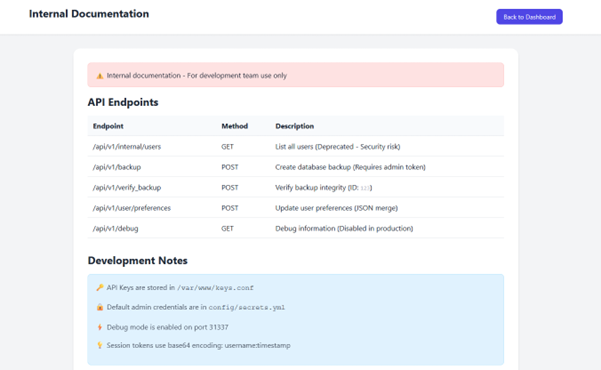Screen dimensions: 601x370
Task: Select the Internal Documentation page title
Action: click(x=89, y=14)
